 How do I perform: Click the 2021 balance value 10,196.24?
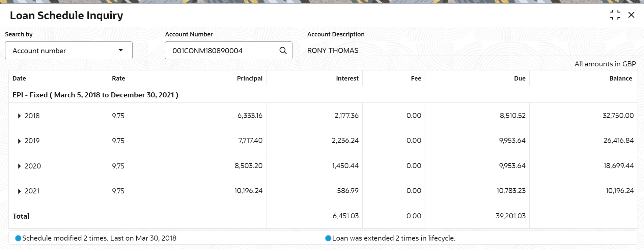pyautogui.click(x=620, y=191)
